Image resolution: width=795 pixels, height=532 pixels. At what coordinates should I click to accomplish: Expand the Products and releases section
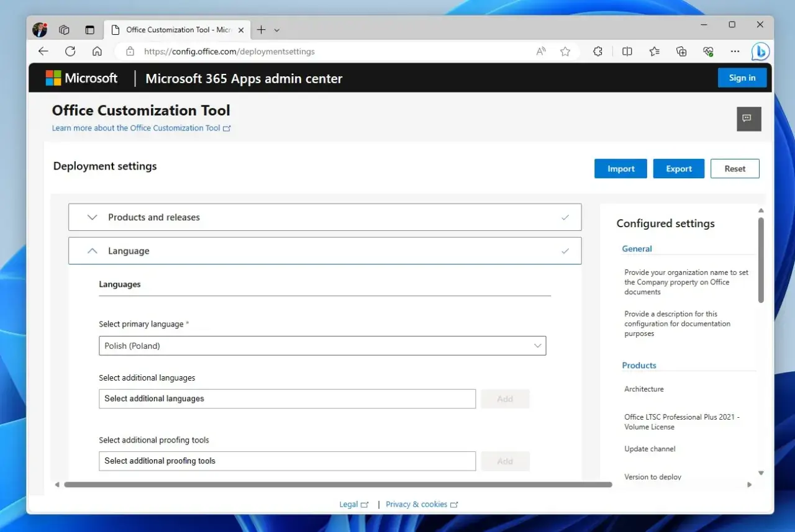pyautogui.click(x=325, y=217)
